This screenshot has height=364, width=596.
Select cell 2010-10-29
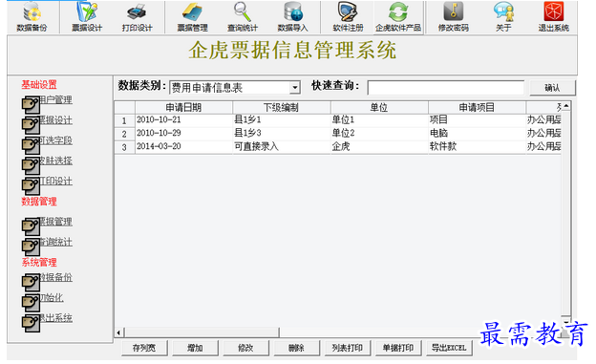(x=183, y=134)
